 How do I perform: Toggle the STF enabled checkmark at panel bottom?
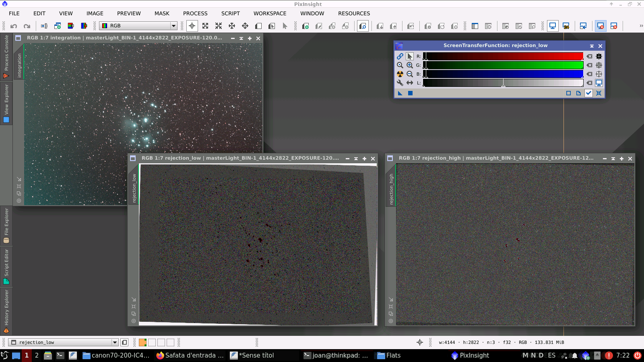(588, 93)
